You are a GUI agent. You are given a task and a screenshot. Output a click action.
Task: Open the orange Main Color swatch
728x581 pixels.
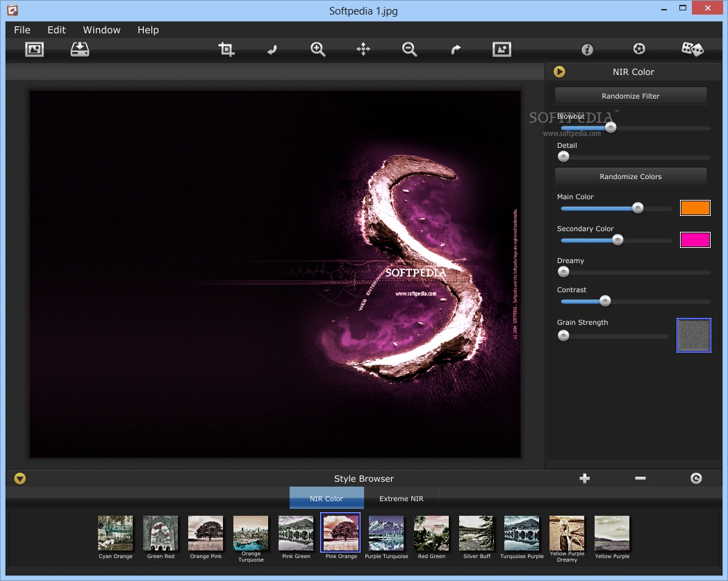(x=695, y=208)
